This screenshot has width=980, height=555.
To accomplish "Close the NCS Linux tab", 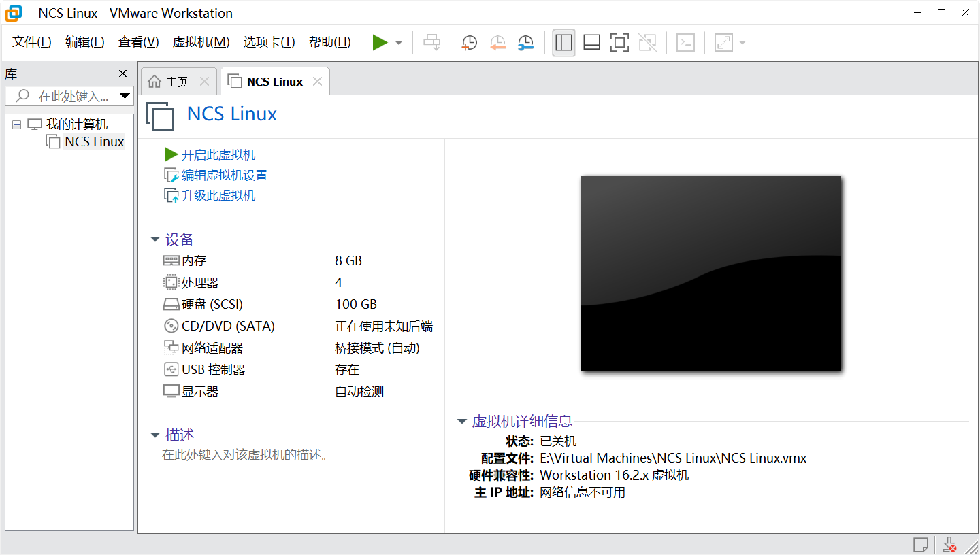I will [x=317, y=82].
